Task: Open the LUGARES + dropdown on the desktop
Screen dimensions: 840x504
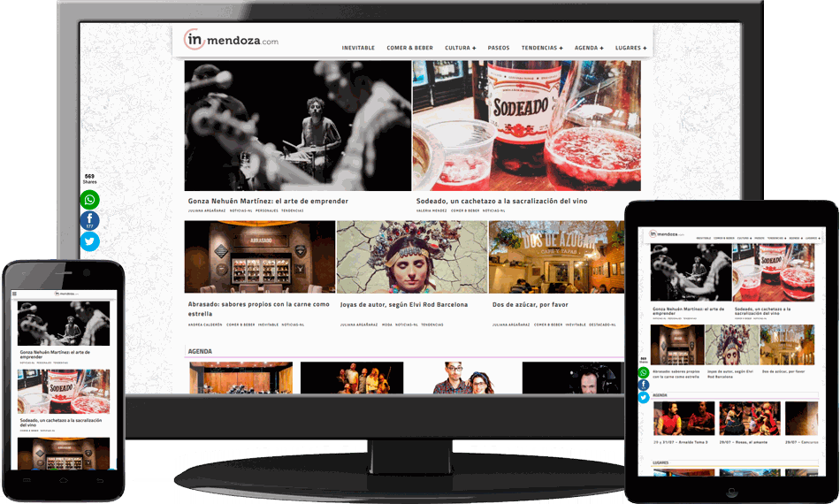Action: [630, 48]
